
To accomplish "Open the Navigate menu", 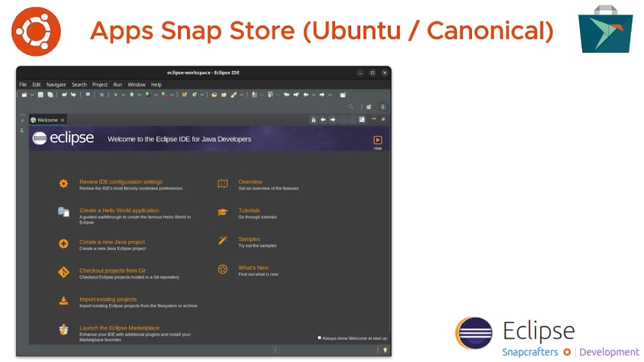I will coord(56,85).
